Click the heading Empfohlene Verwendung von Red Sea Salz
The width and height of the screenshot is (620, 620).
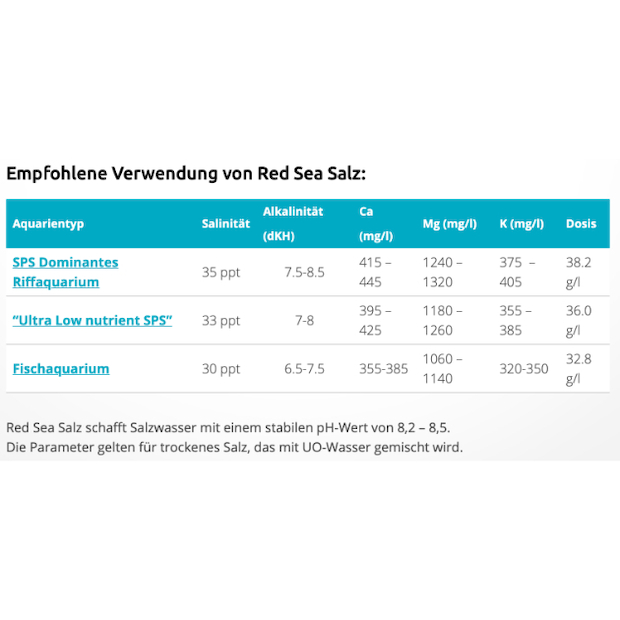pos(186,173)
